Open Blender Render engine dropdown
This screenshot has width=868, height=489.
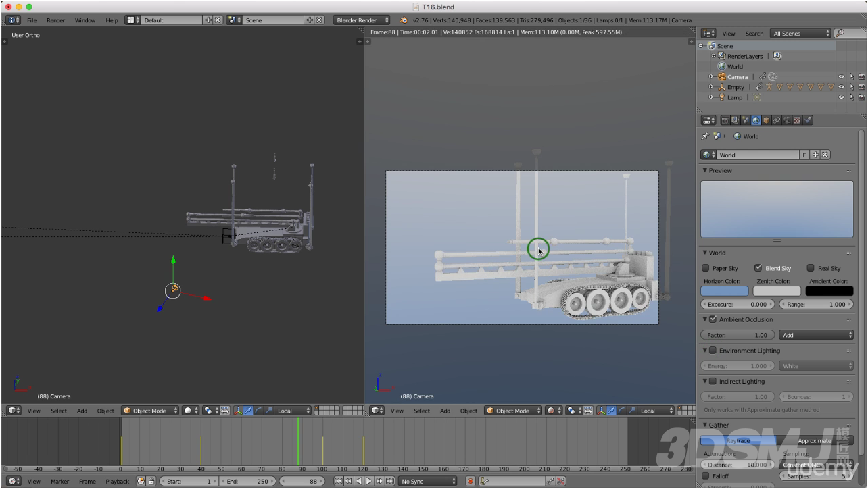(x=362, y=20)
